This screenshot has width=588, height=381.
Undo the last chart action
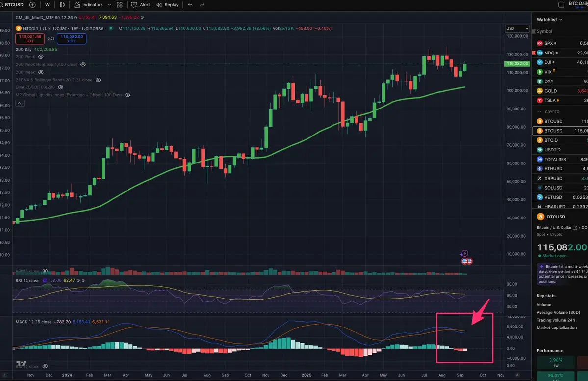(x=190, y=5)
